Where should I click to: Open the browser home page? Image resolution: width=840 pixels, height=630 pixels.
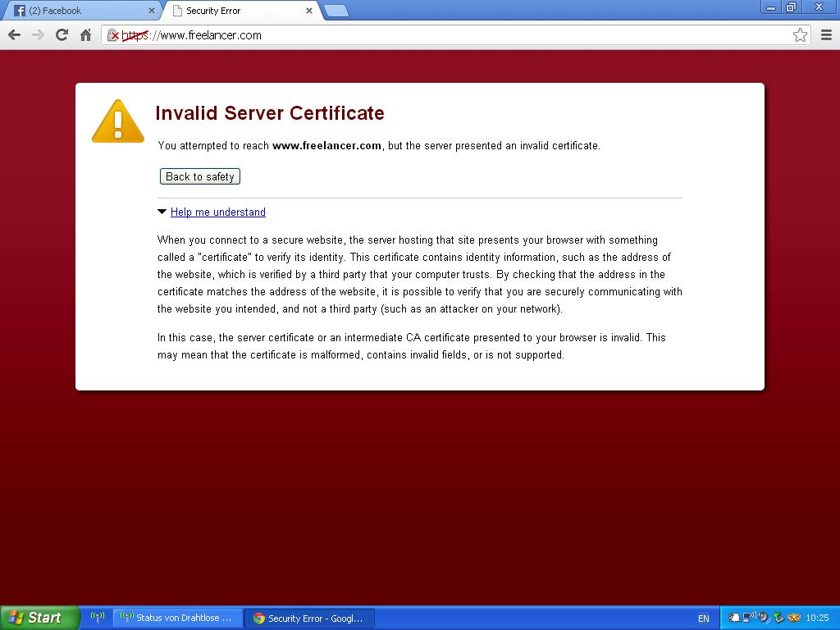tap(85, 35)
